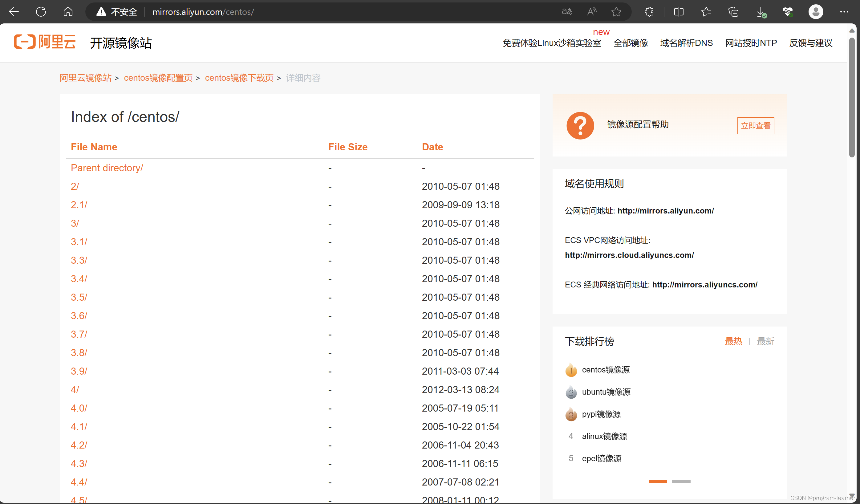Click the vertical page scrollbar thumb

tap(852, 97)
